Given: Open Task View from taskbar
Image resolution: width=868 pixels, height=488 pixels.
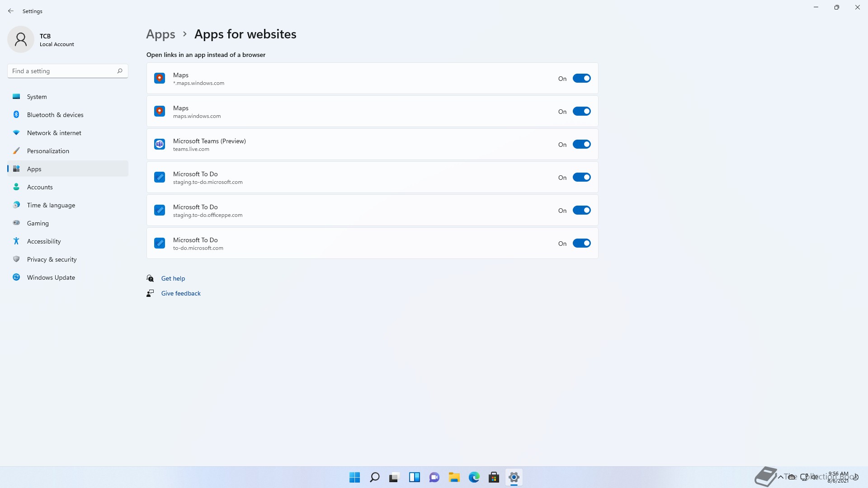Looking at the screenshot, I should (395, 477).
